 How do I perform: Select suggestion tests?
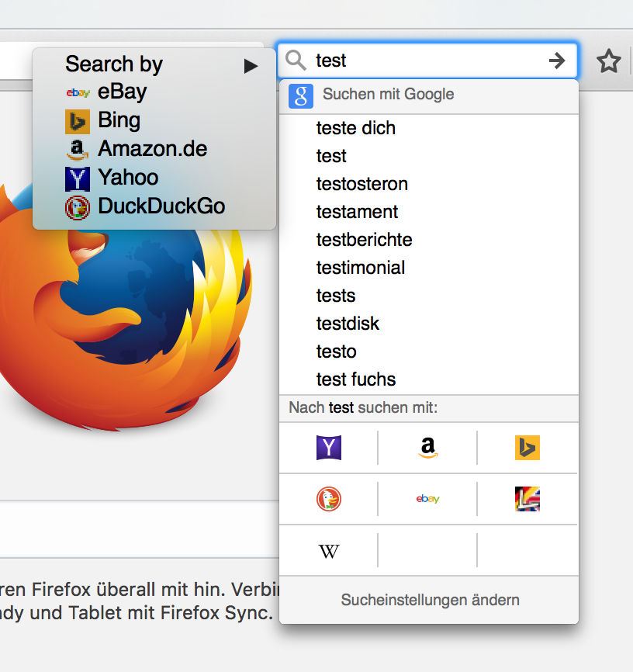(x=428, y=296)
